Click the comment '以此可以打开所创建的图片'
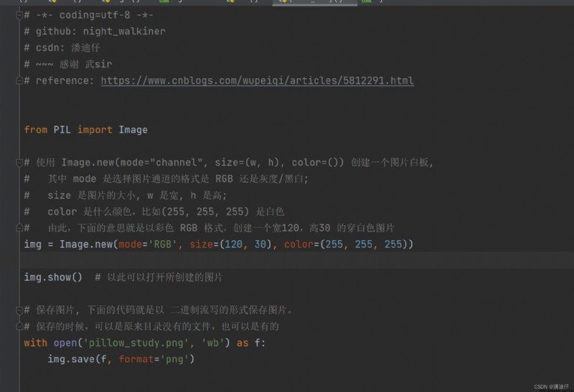The image size is (574, 392). pyautogui.click(x=165, y=277)
